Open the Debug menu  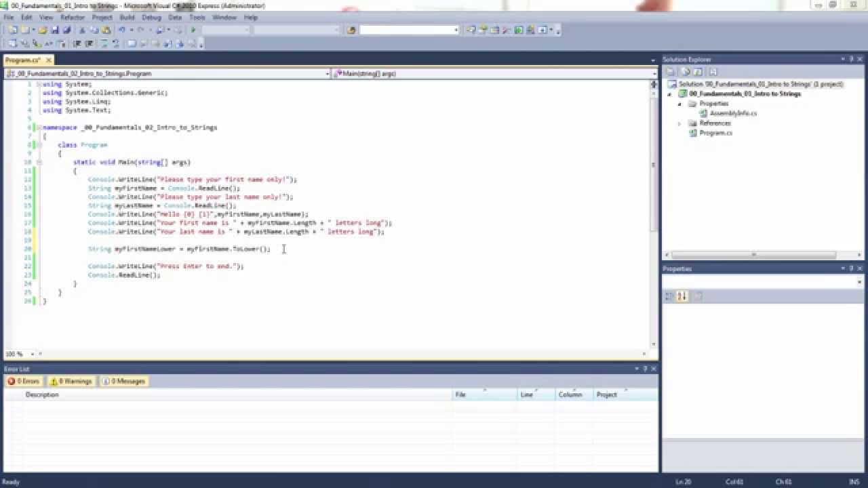pos(151,17)
